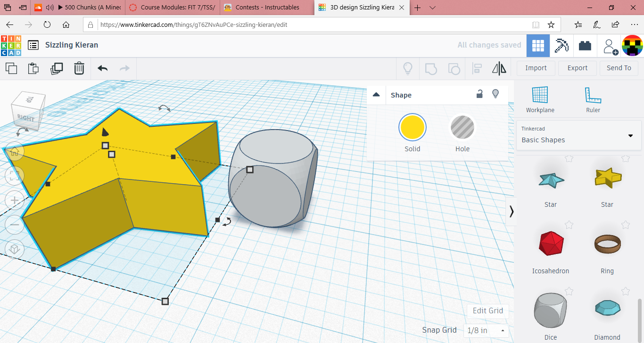The width and height of the screenshot is (644, 343).
Task: Switch to 3D design grid view
Action: pyautogui.click(x=538, y=46)
